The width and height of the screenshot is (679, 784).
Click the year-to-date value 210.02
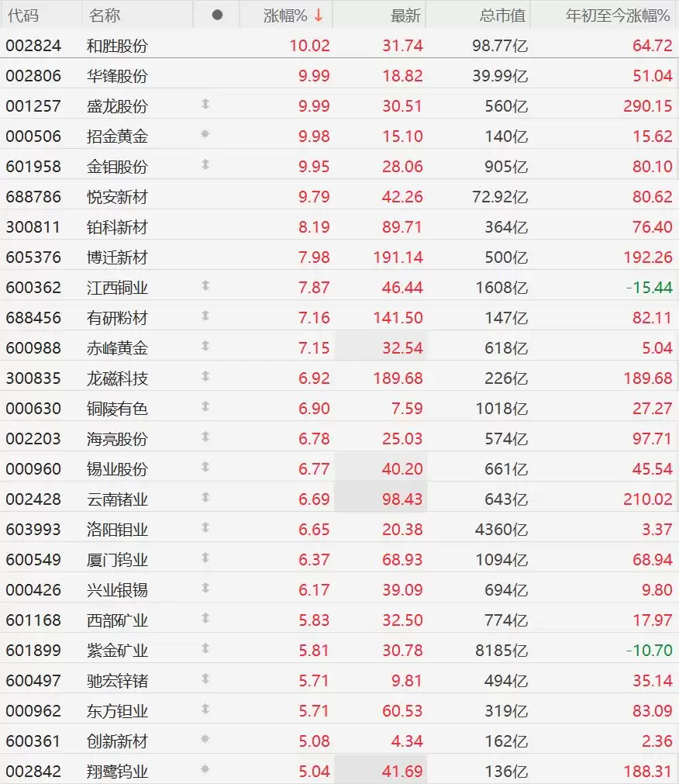[x=647, y=499]
